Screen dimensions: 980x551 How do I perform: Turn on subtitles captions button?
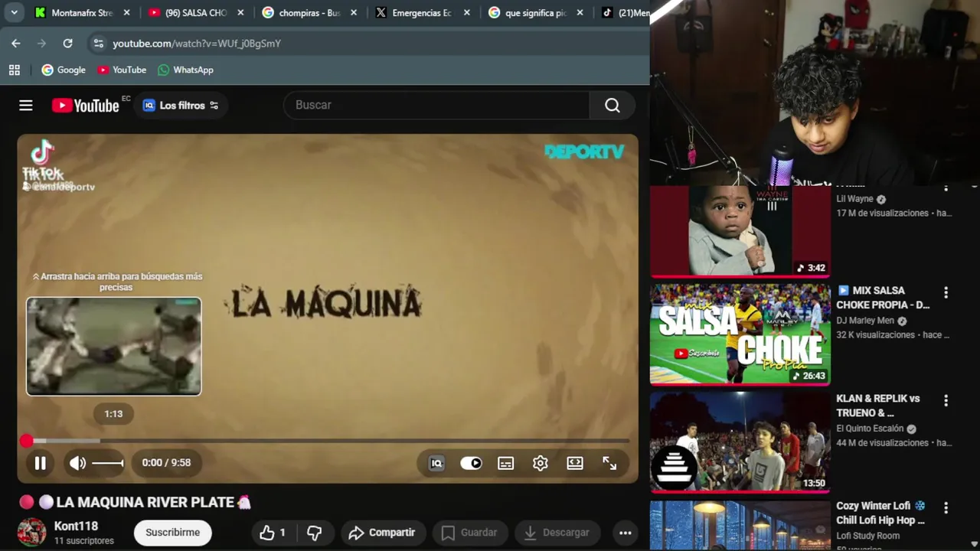tap(505, 463)
